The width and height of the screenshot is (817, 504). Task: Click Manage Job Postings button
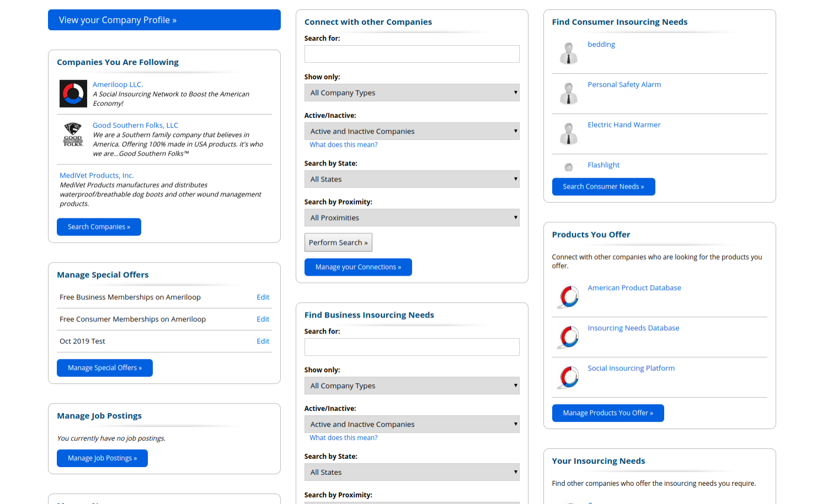tap(102, 459)
